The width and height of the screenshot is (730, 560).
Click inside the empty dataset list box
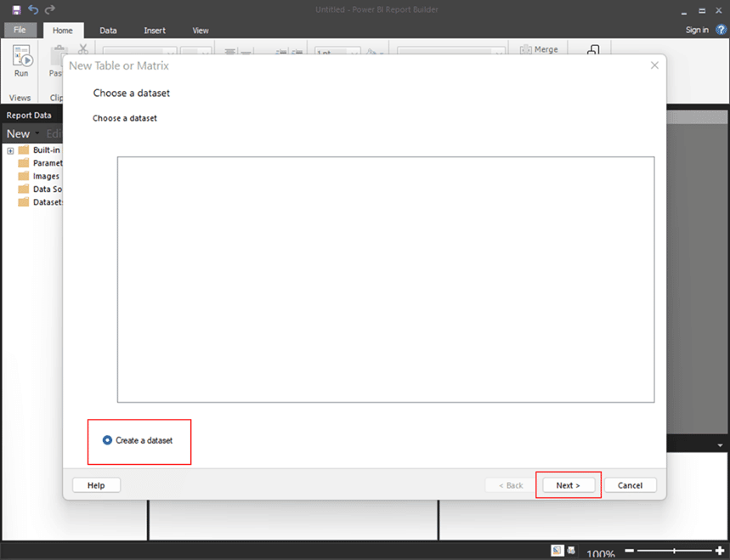(386, 280)
